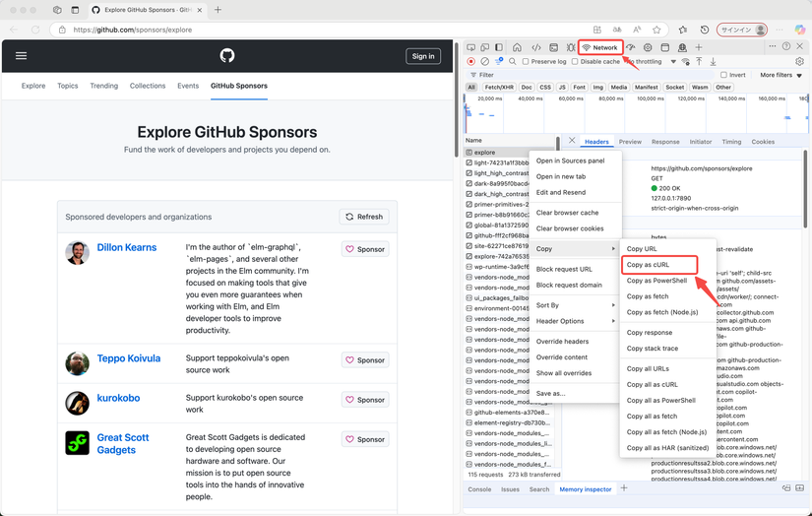The image size is (812, 516).
Task: Close the request details pane
Action: [572, 141]
